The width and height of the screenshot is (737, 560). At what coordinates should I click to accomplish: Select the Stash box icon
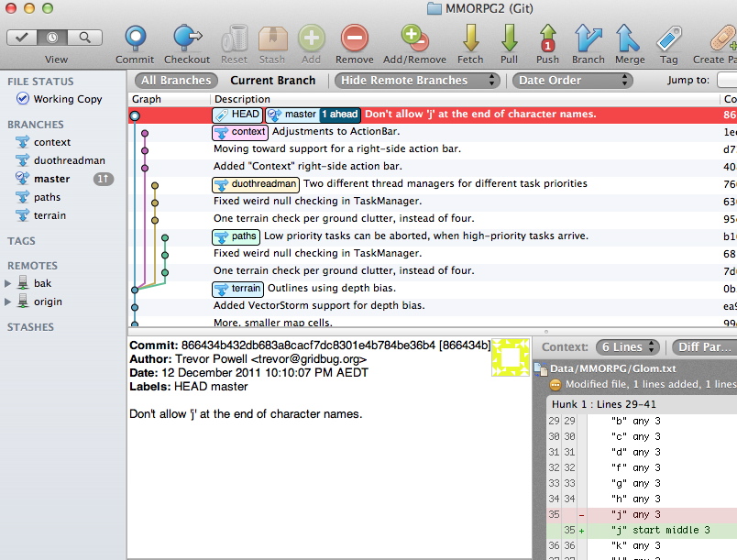pos(272,38)
